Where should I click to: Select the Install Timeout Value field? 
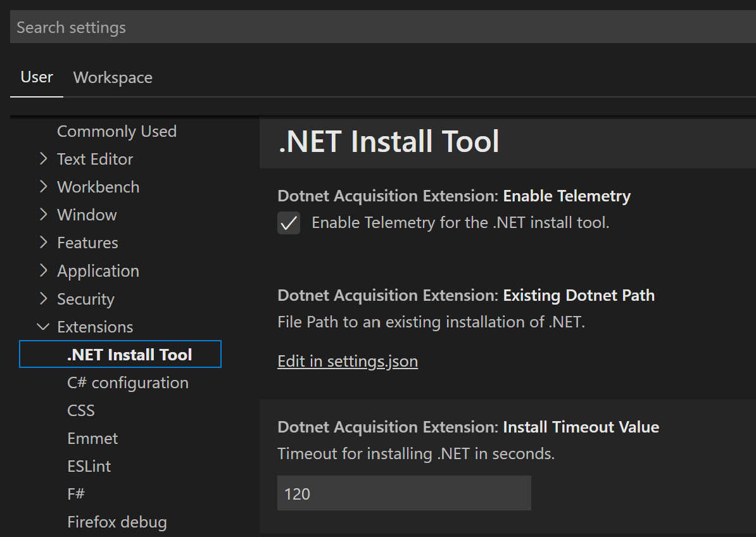click(x=403, y=493)
